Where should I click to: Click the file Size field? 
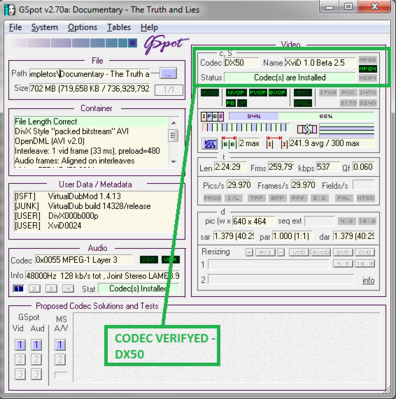89,89
